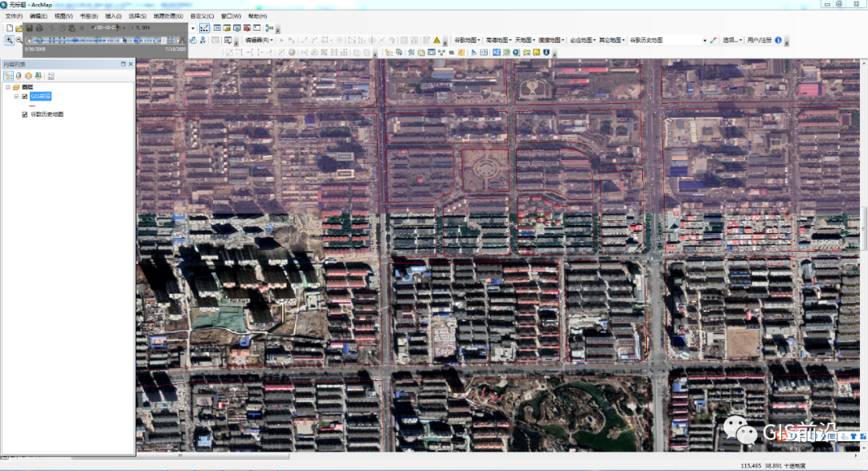Collapse the 图层 data frame node

pyautogui.click(x=8, y=88)
